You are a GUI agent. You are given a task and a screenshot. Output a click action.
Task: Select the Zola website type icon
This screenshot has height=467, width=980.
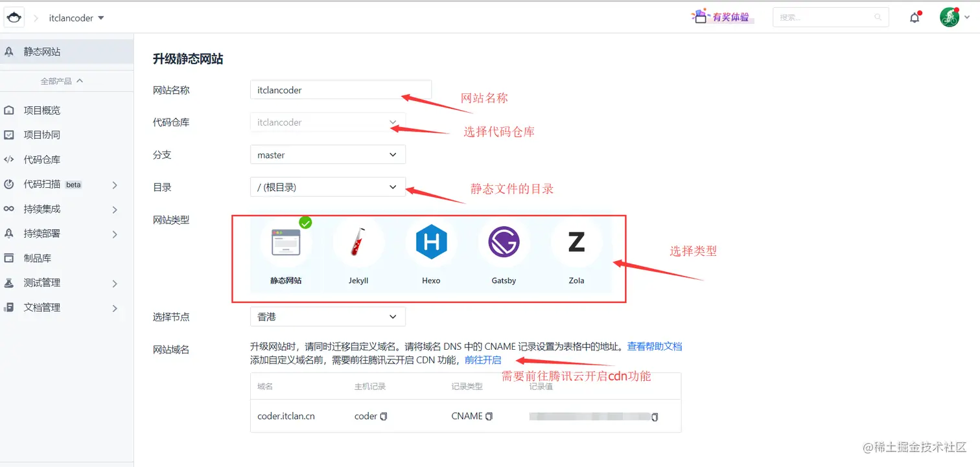click(576, 242)
